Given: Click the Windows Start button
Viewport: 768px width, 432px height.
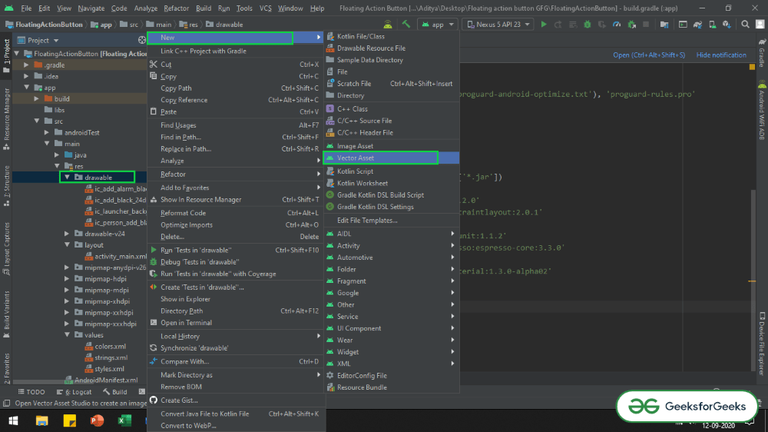Looking at the screenshot, I should [x=12, y=421].
